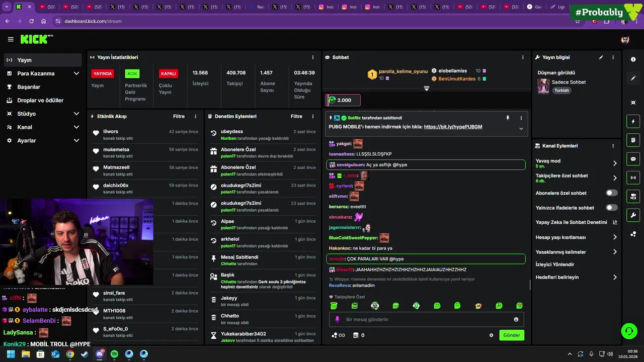Click the 2.000 channel goal badge
The width and height of the screenshot is (644, 362).
pos(343,100)
